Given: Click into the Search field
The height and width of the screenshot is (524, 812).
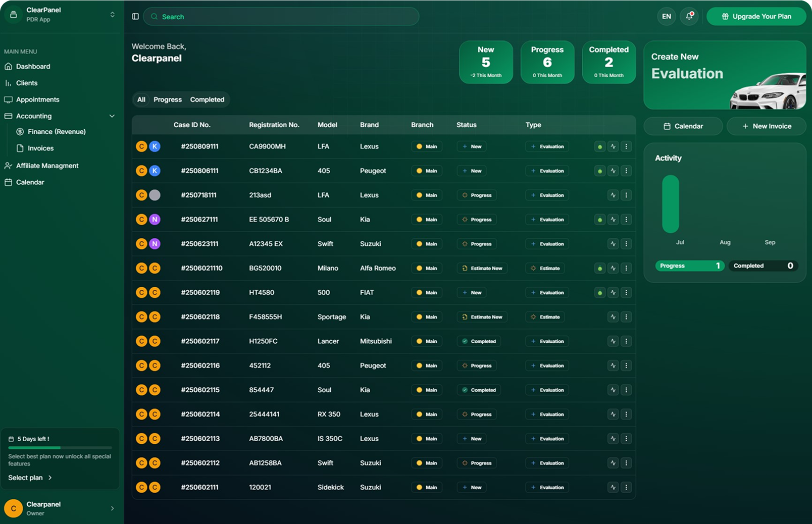Looking at the screenshot, I should pyautogui.click(x=281, y=17).
